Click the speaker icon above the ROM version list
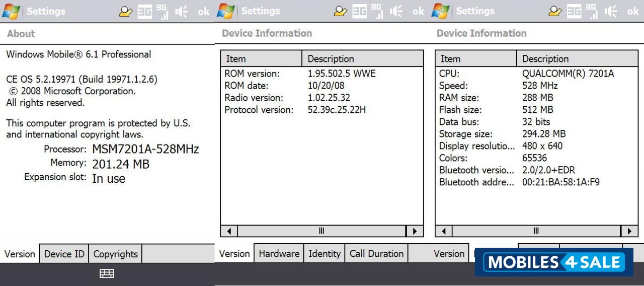Viewport: 644px width, 286px height. click(x=396, y=12)
